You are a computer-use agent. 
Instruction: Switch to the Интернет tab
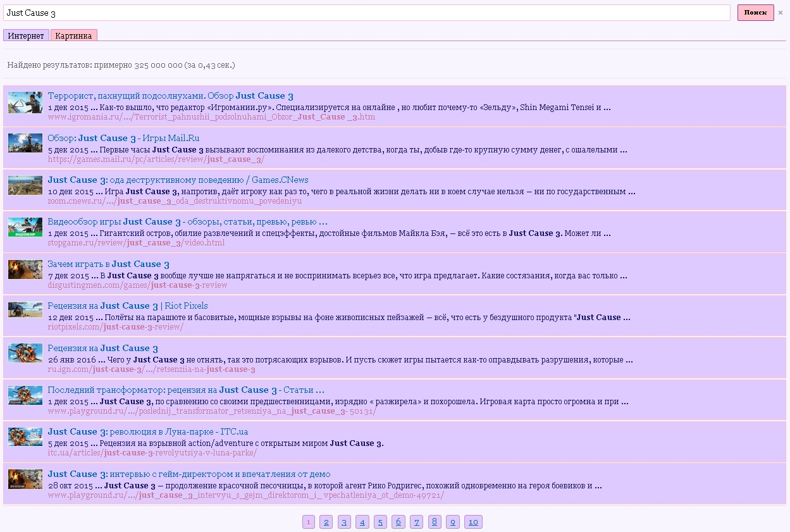(x=26, y=35)
